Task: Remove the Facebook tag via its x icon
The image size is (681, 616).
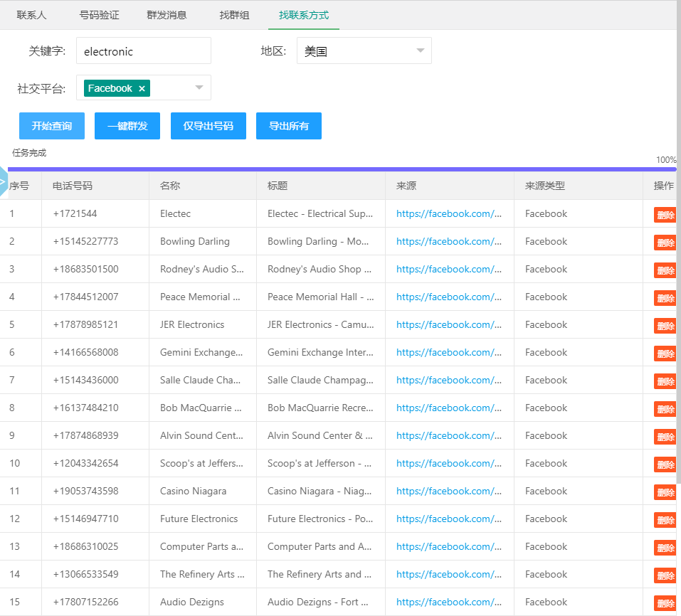Action: click(x=142, y=88)
